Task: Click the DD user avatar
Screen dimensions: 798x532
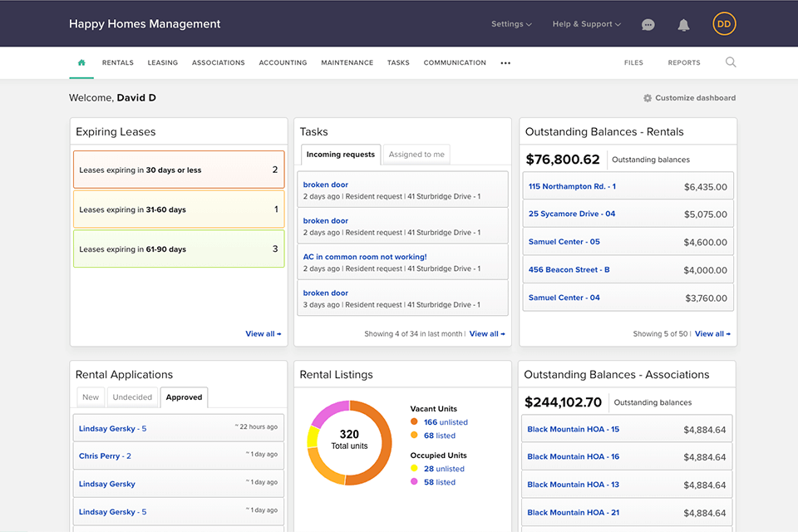Action: coord(724,24)
